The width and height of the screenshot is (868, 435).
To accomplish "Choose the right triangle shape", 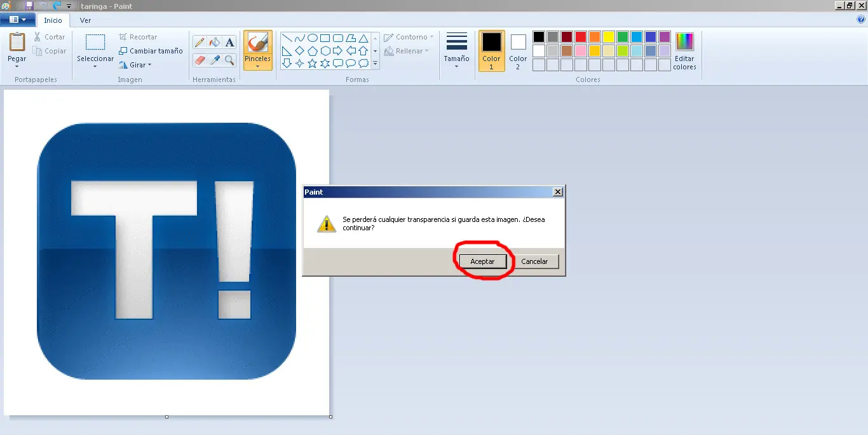I will click(287, 51).
